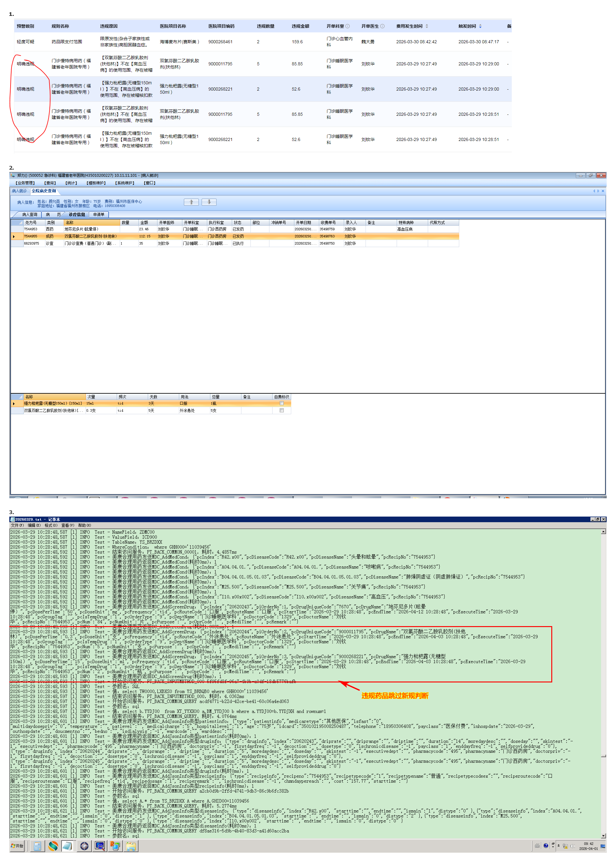The height and width of the screenshot is (862, 616).
Task: Select prescription row 双氯芬酸二乙胺乳胶剂 in grid
Action: point(91,237)
